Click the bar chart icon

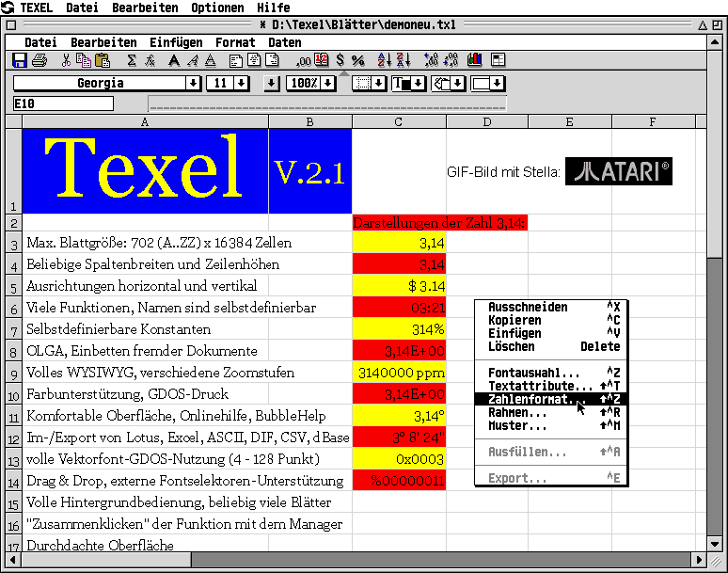474,60
